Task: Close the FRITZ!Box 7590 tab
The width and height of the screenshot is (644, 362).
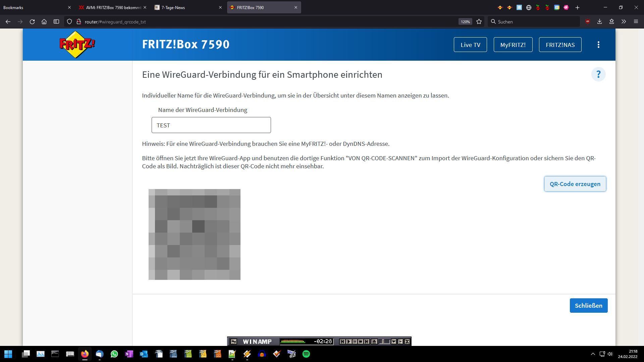Action: tap(296, 7)
